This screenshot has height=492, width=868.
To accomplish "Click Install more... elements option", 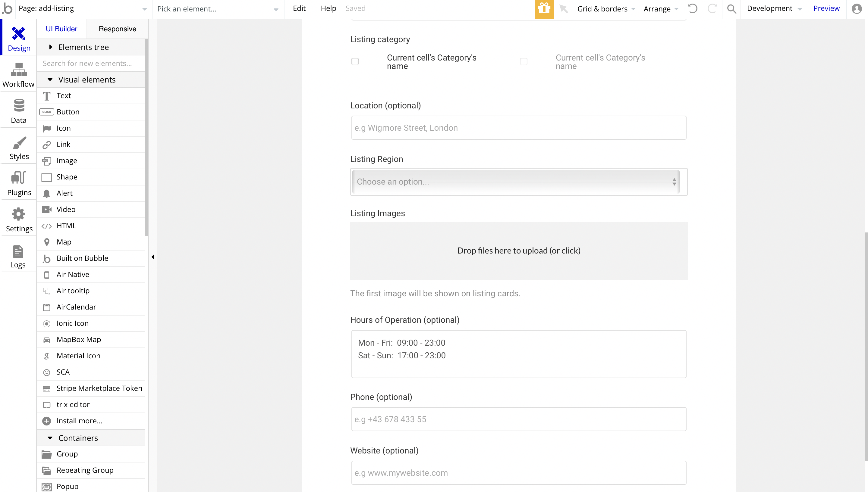I will [x=79, y=421].
